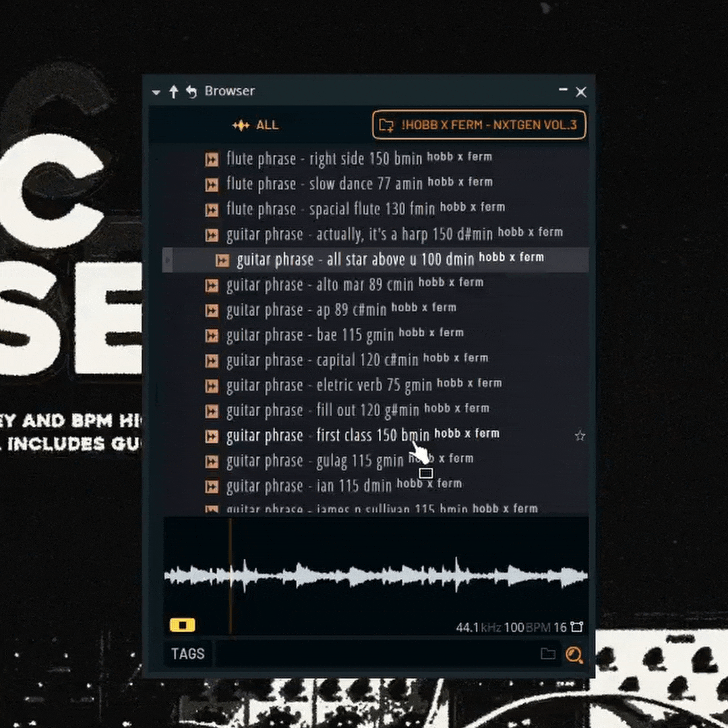Toggle the loop icon beside 16 beats
The width and height of the screenshot is (728, 728).
577,628
